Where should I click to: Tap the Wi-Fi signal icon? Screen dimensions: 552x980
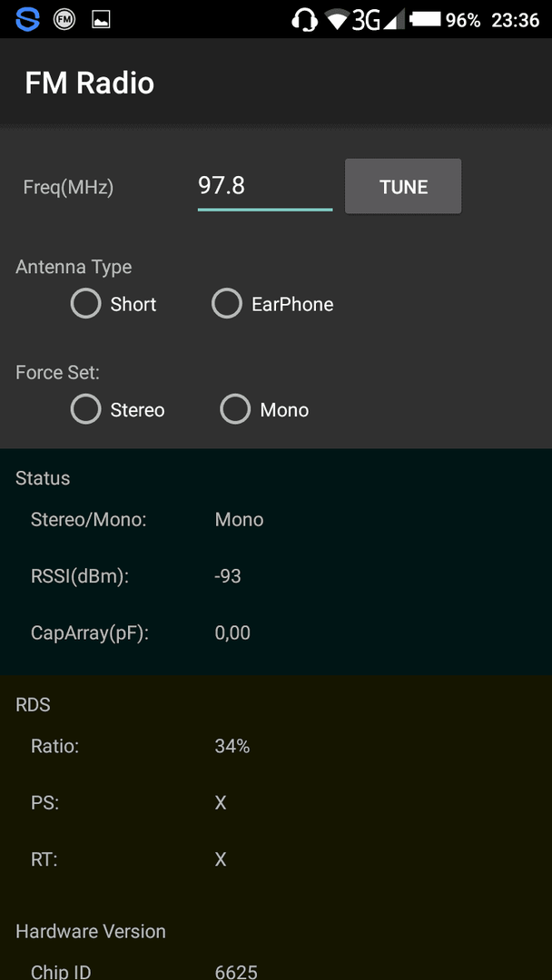pos(337,20)
